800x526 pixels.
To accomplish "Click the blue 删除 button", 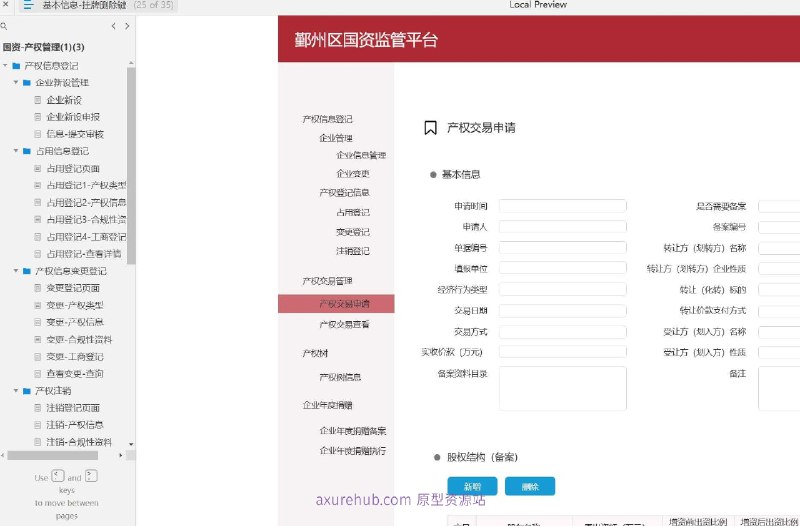I will coord(530,486).
